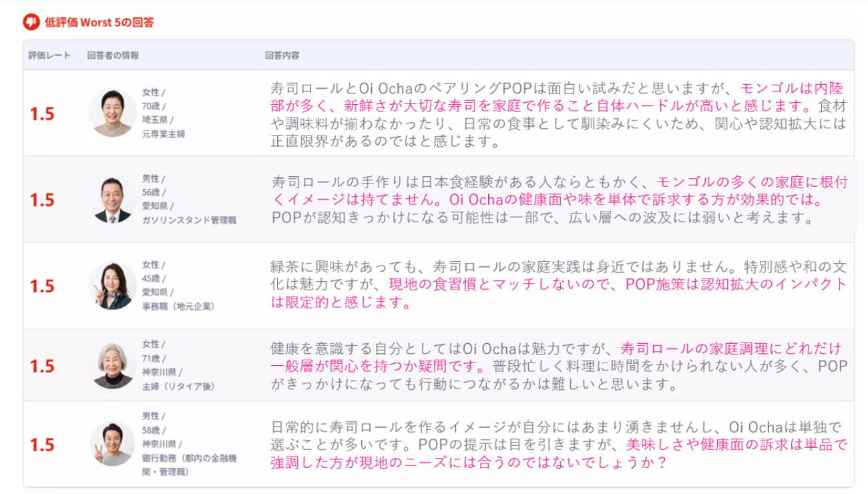Click the 元専業主婦 occupation label
The height and width of the screenshot is (494, 868).
pos(163,134)
